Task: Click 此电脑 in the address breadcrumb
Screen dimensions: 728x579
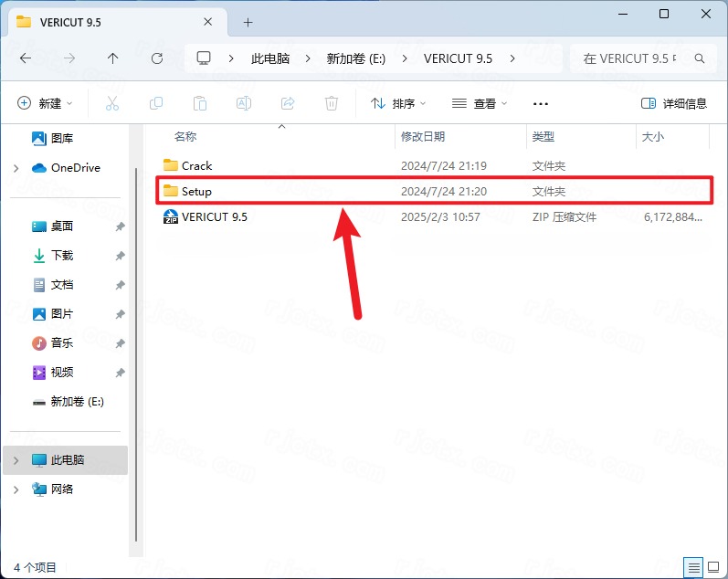Action: pos(269,58)
